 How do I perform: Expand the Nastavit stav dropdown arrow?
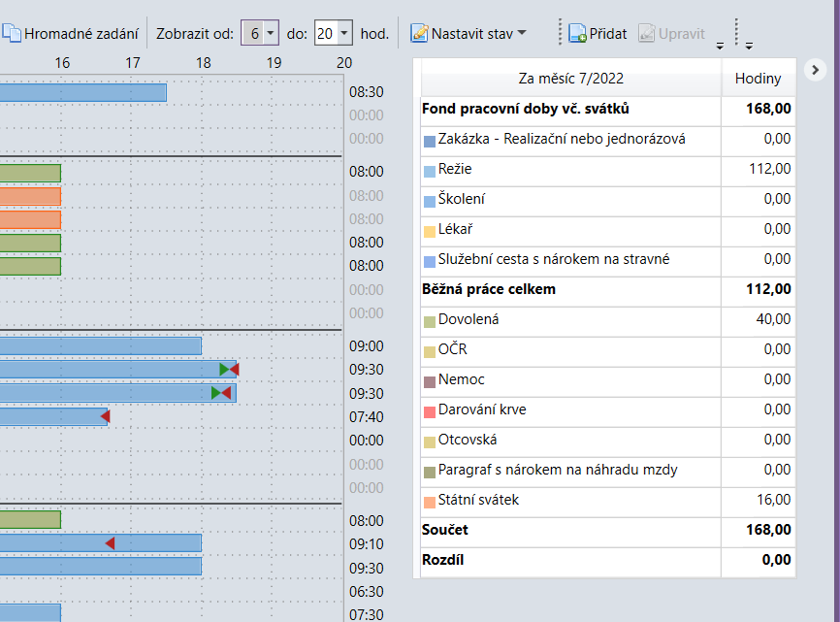[522, 33]
